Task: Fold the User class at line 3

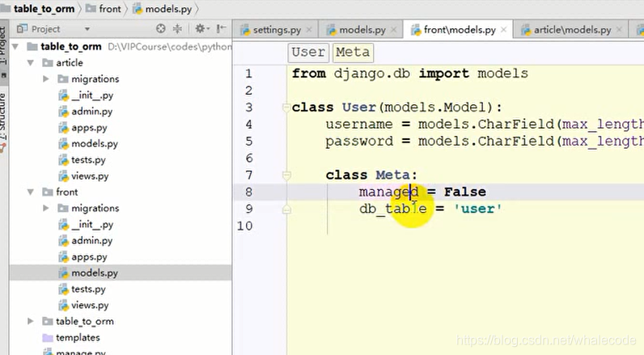Action: click(x=286, y=108)
